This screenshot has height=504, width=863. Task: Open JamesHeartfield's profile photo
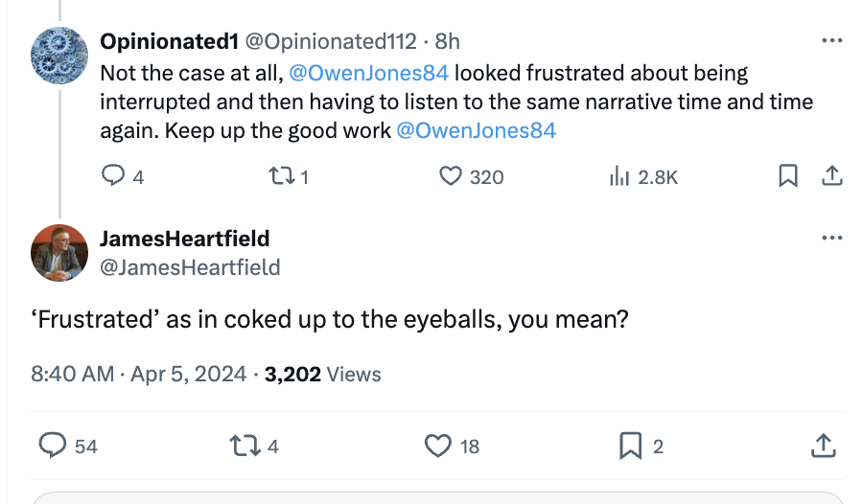(x=59, y=253)
